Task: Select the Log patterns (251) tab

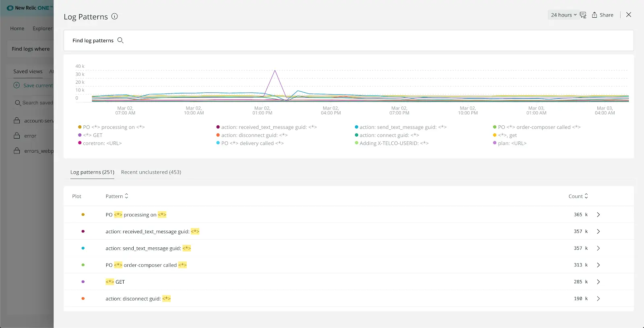Action: pos(92,172)
